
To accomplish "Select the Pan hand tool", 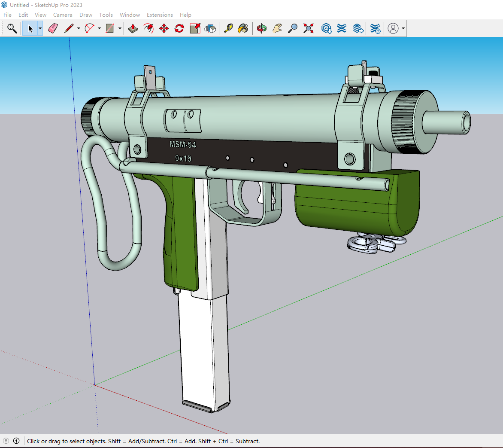I will click(x=277, y=28).
